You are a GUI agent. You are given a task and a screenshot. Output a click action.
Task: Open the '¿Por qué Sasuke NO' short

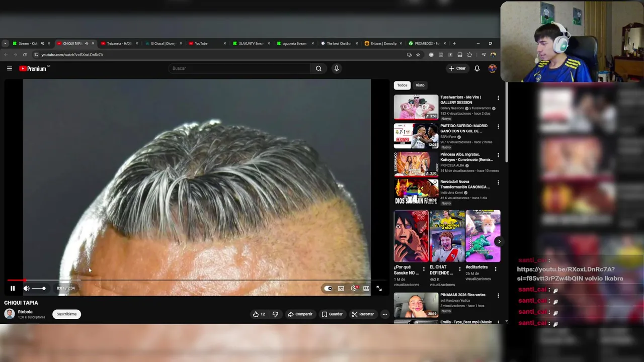[x=411, y=236]
